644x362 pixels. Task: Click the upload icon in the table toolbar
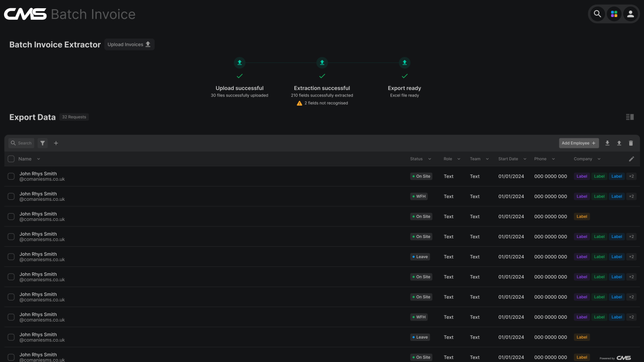(619, 143)
